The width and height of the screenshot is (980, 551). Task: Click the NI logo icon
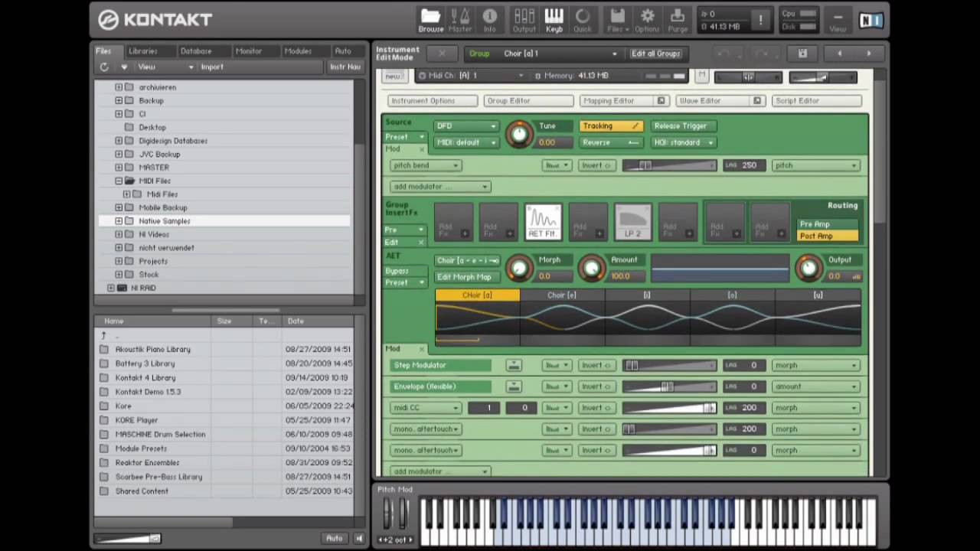point(871,21)
